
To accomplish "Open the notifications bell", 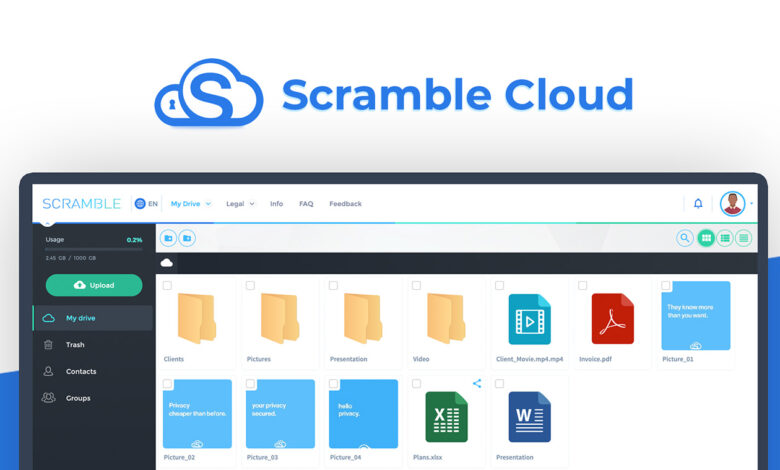I will 698,203.
